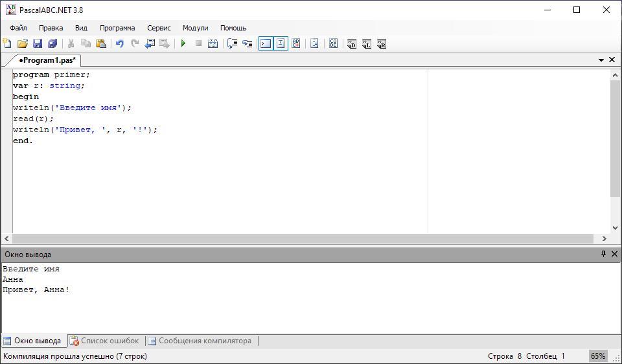Click the 'Строка 8' status indicator
Screen dimensions: 622x364
[x=505, y=356]
